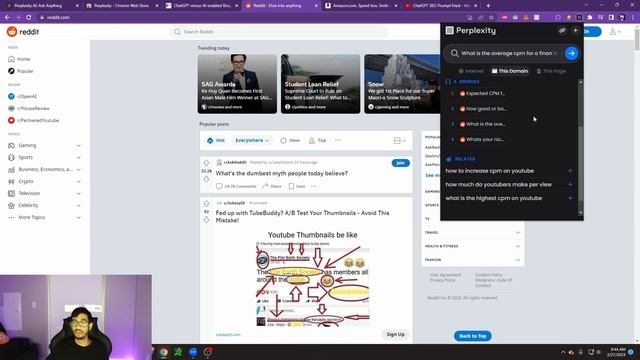
Task: Open Home in the reddit sidebar
Action: 19,59
